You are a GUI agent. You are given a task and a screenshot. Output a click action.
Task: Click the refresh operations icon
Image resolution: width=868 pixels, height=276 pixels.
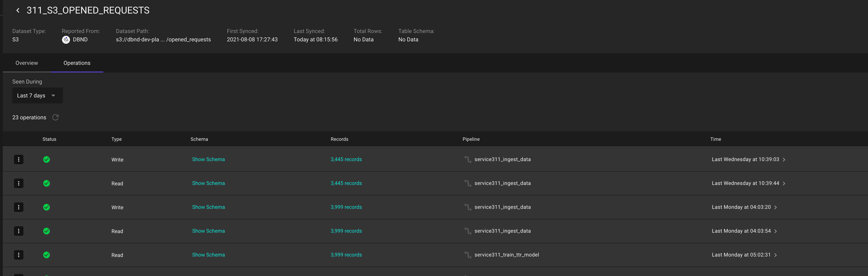click(56, 117)
